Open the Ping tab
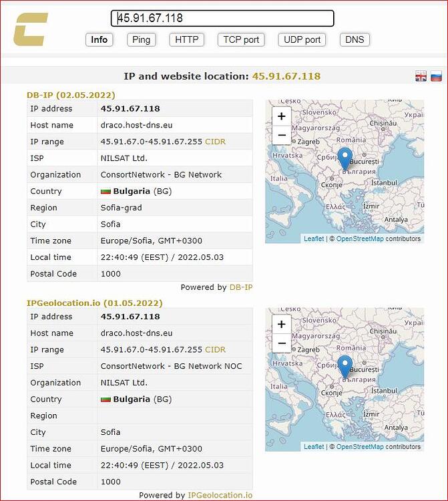This screenshot has width=448, height=501. [x=141, y=39]
